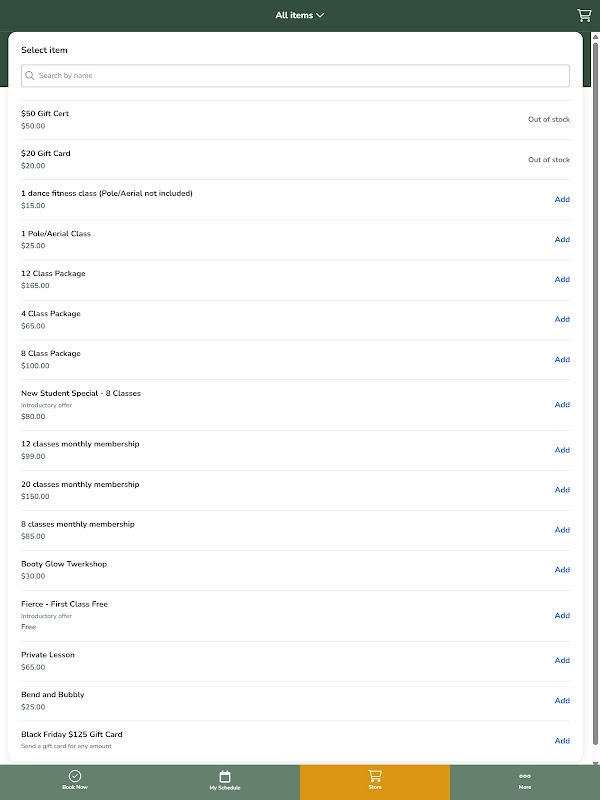Screen dimensions: 600x800
Task: Click the search magnifier icon
Action: (30, 76)
